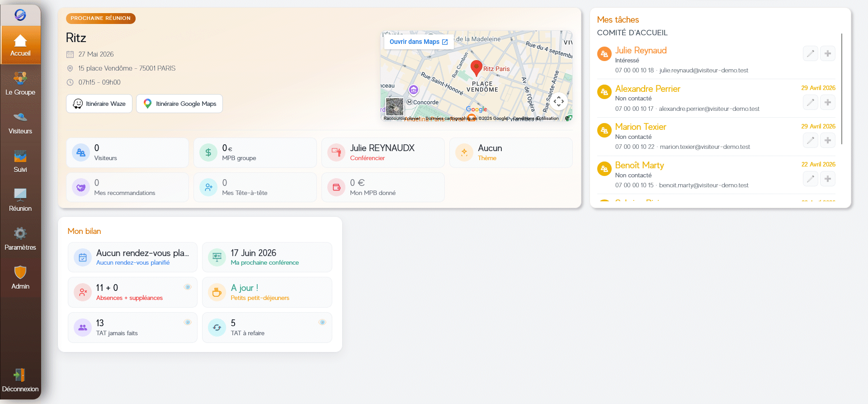Open the Suivi section
Viewport: 868px width, 404px height.
pos(20,161)
